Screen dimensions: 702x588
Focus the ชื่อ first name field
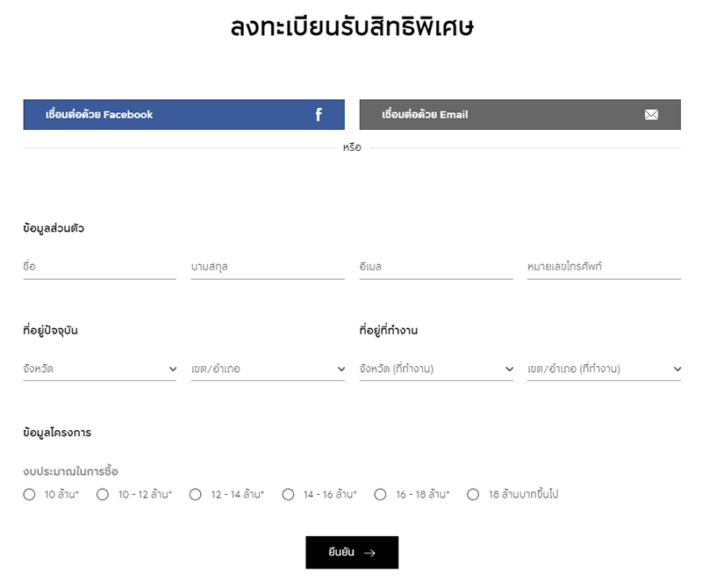point(99,267)
